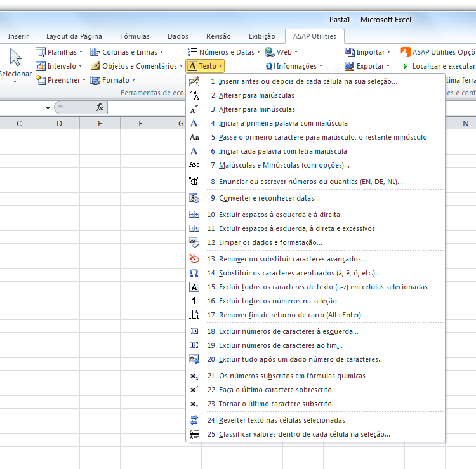Viewport: 476px width, 469px height.
Task: Choose Limpar os dados e formatação
Action: 315,242
